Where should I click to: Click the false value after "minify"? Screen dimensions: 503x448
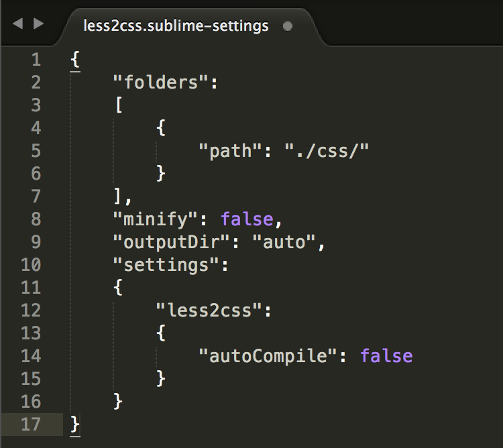tap(247, 219)
